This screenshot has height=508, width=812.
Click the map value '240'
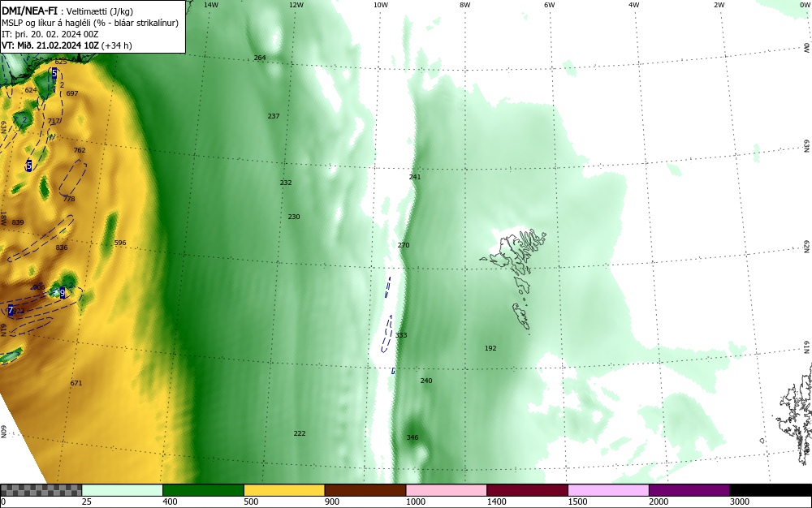click(x=426, y=381)
